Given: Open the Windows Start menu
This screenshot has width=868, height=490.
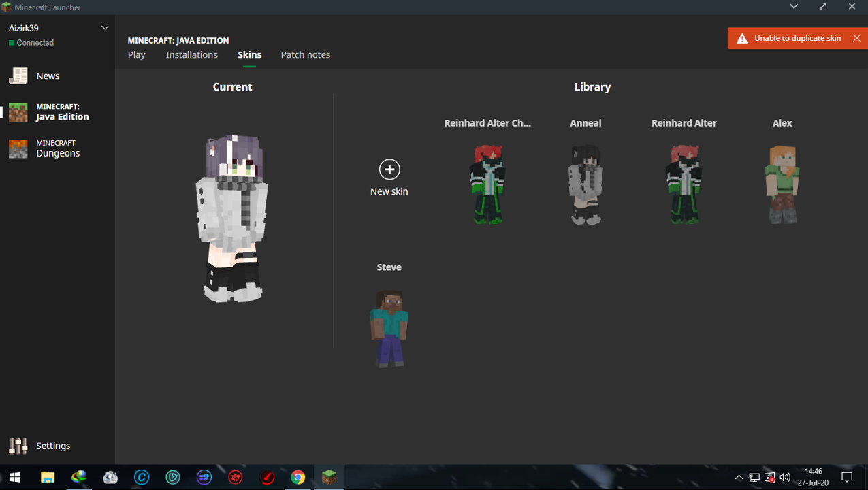Looking at the screenshot, I should pyautogui.click(x=15, y=477).
